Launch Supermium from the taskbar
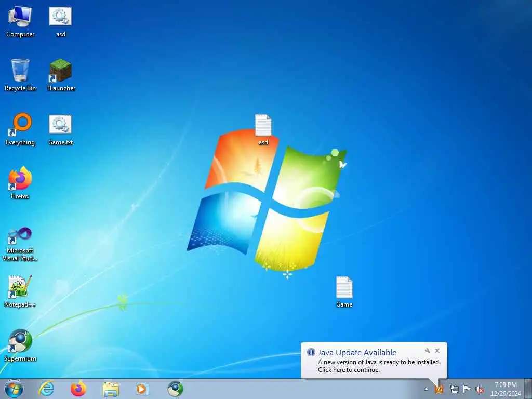This screenshot has height=399, width=532. 175,389
